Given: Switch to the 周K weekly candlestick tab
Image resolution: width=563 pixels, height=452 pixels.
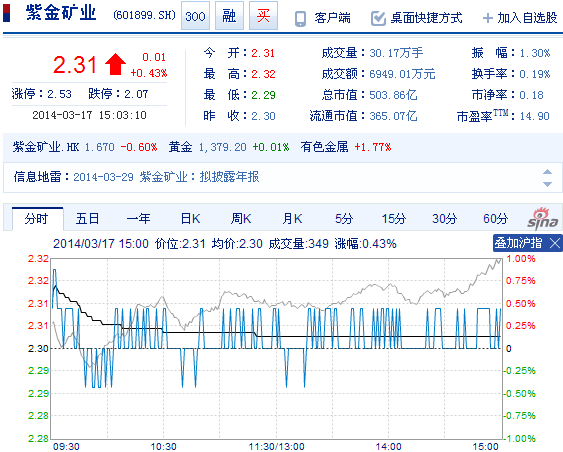Looking at the screenshot, I should pyautogui.click(x=241, y=219).
